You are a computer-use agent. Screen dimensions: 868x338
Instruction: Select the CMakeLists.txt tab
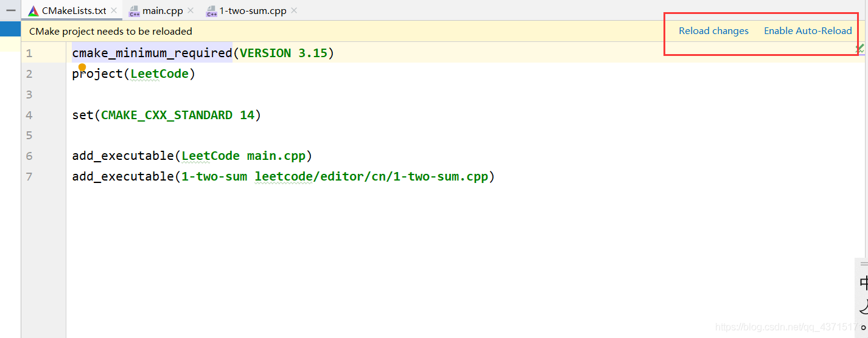point(74,11)
